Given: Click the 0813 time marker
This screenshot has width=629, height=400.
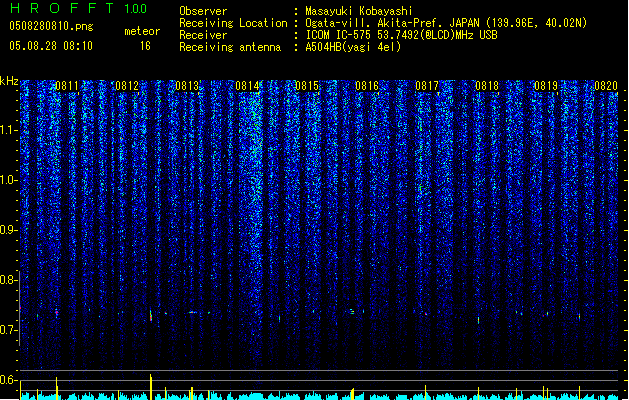Looking at the screenshot, I should 187,86.
